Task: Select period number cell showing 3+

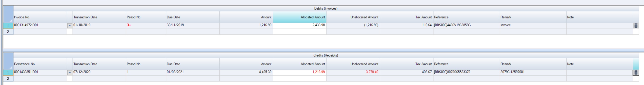Action: [x=146, y=25]
